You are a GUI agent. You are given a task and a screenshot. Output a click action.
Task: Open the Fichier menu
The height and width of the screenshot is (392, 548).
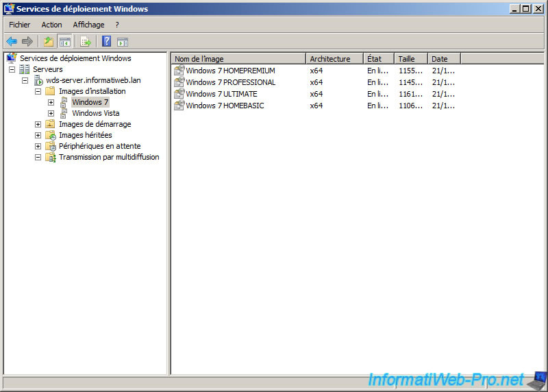point(20,25)
